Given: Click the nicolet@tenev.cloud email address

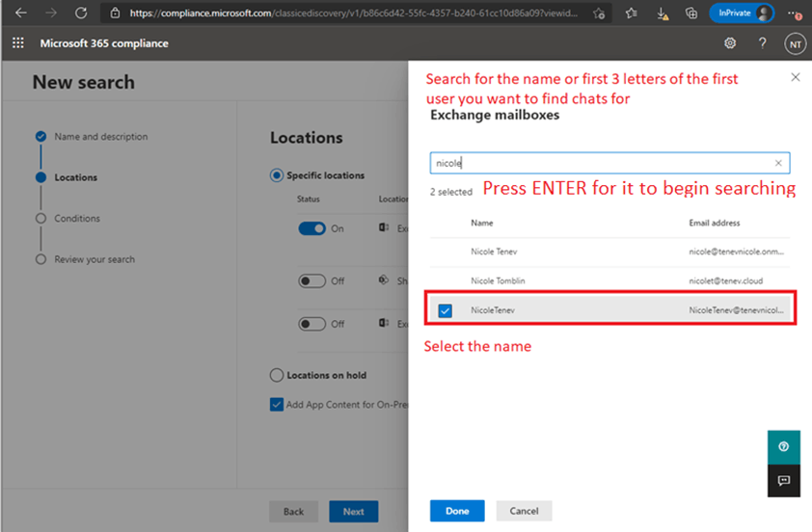Looking at the screenshot, I should click(725, 281).
